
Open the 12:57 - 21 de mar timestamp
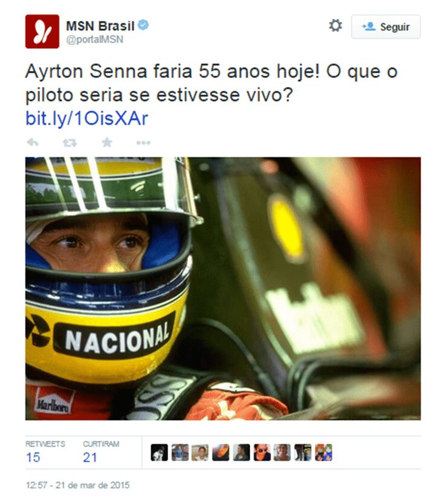pyautogui.click(x=77, y=485)
